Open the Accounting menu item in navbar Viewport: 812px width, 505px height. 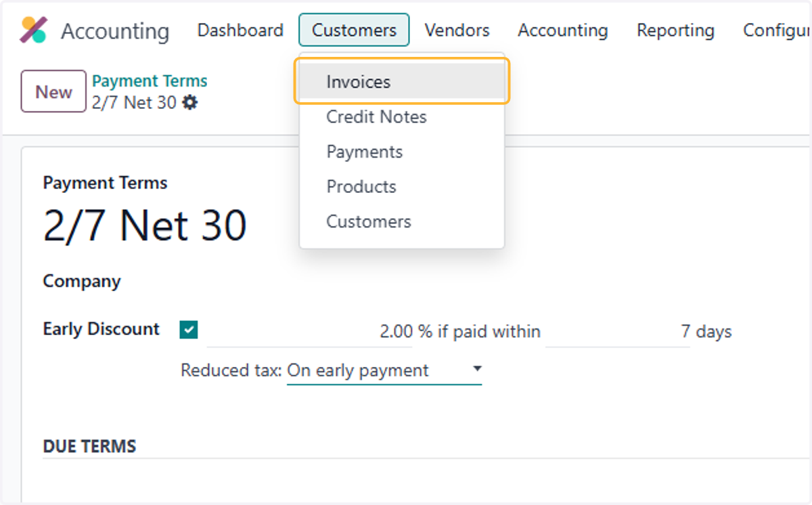563,30
